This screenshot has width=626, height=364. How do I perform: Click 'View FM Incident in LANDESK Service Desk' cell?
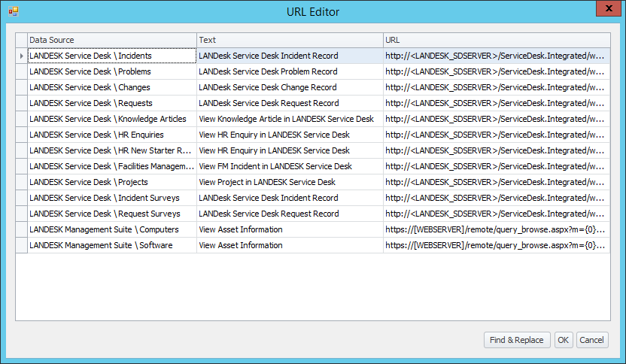tap(290, 166)
